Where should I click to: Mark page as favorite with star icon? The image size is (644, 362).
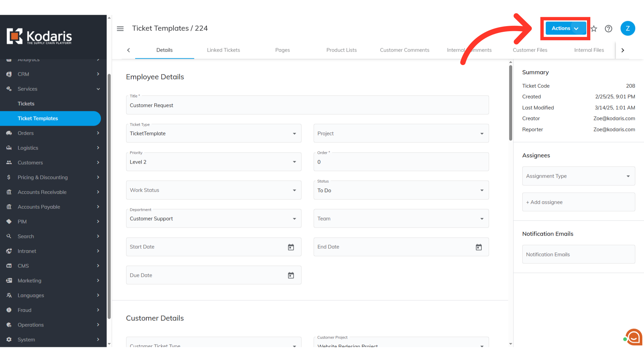point(594,28)
